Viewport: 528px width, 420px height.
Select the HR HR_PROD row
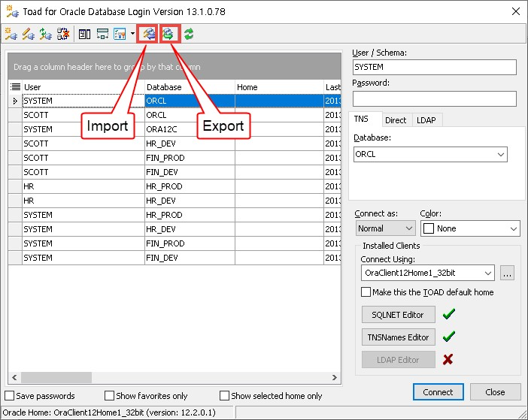pyautogui.click(x=174, y=186)
